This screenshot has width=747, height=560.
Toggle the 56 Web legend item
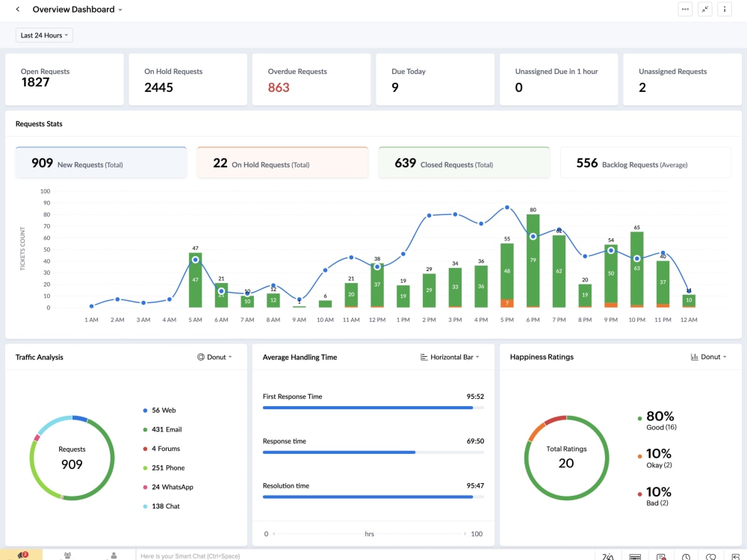(159, 411)
